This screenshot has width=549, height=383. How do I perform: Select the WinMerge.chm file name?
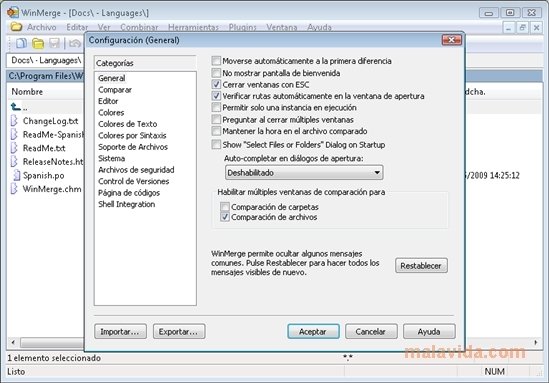coord(52,189)
